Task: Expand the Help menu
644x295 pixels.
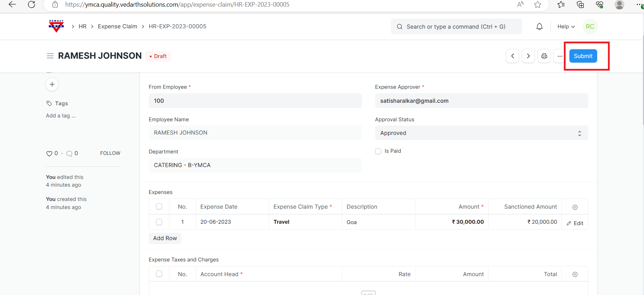Action: [566, 27]
